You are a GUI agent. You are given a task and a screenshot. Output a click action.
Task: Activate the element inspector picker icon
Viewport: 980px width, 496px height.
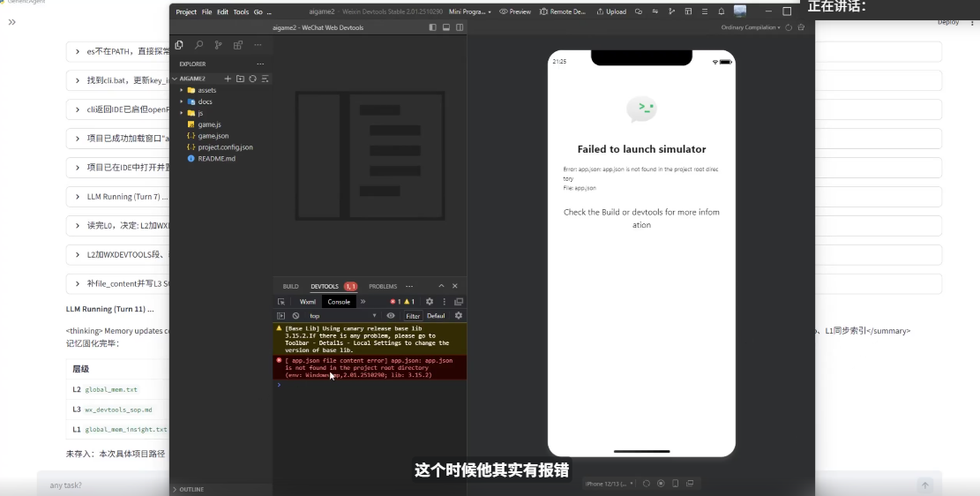[x=281, y=302]
